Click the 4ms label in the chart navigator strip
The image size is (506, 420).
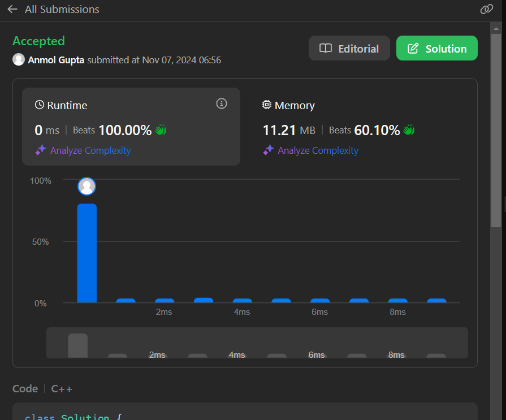237,355
